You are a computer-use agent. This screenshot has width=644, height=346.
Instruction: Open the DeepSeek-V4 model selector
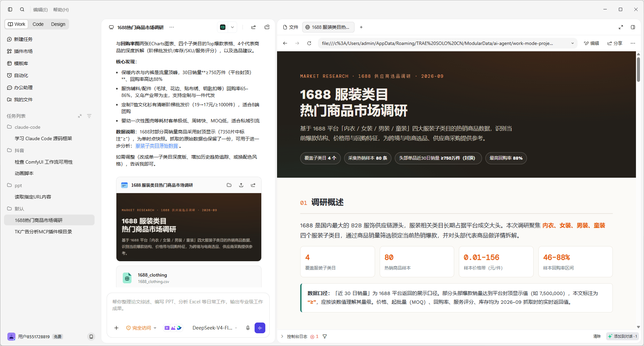pyautogui.click(x=215, y=328)
